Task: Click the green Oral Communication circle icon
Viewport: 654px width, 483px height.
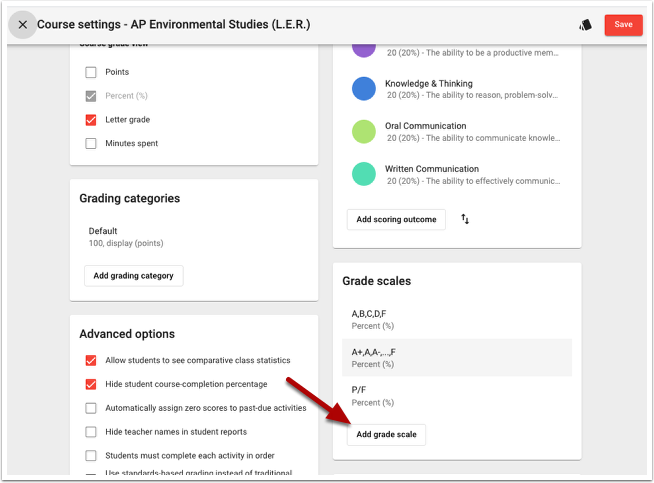Action: 364,132
